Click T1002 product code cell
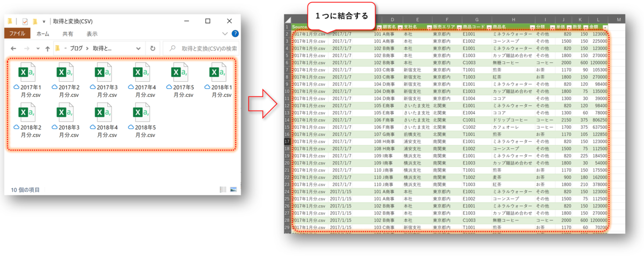 [x=477, y=177]
